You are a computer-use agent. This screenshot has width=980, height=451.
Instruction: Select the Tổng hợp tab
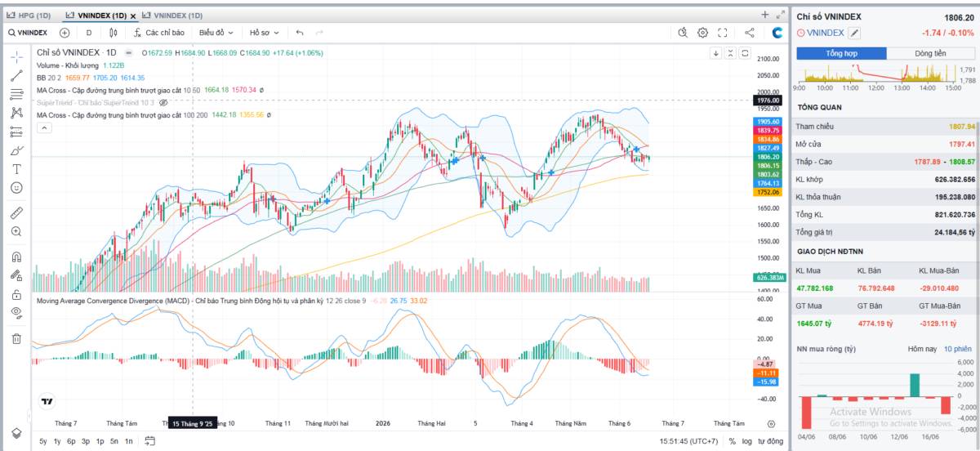point(843,53)
